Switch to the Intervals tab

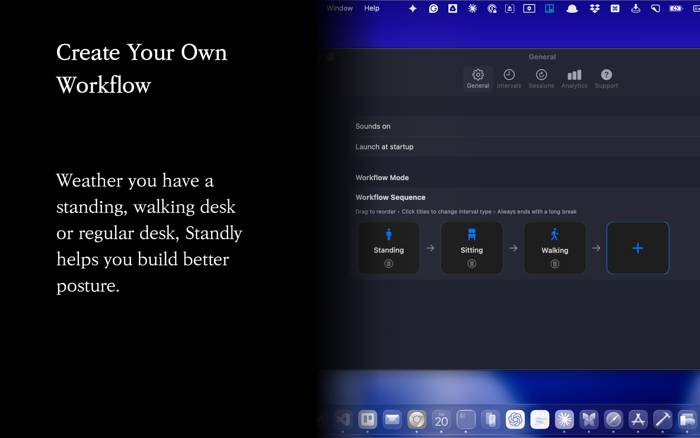(x=509, y=79)
